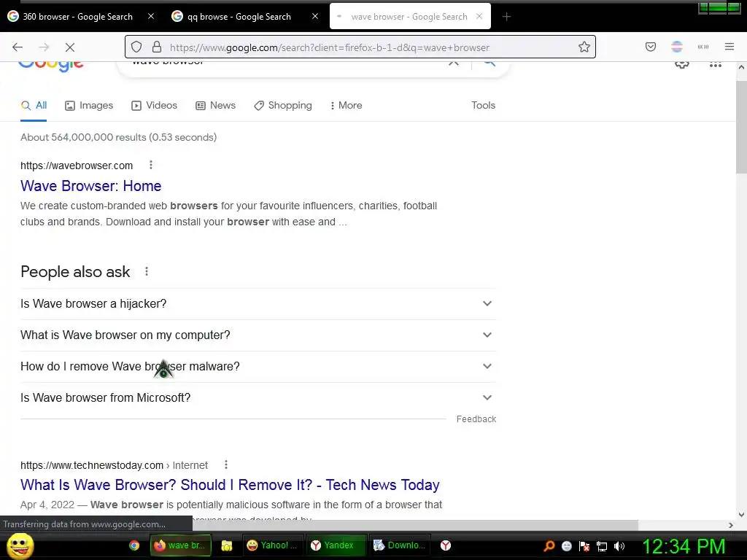Launch Chrome from the taskbar
The width and height of the screenshot is (747, 560).
134,545
